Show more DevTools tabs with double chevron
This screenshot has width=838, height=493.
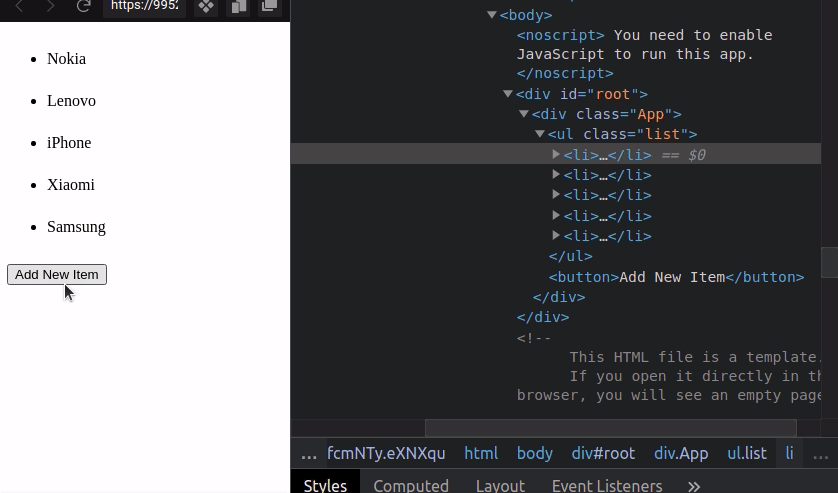[694, 486]
